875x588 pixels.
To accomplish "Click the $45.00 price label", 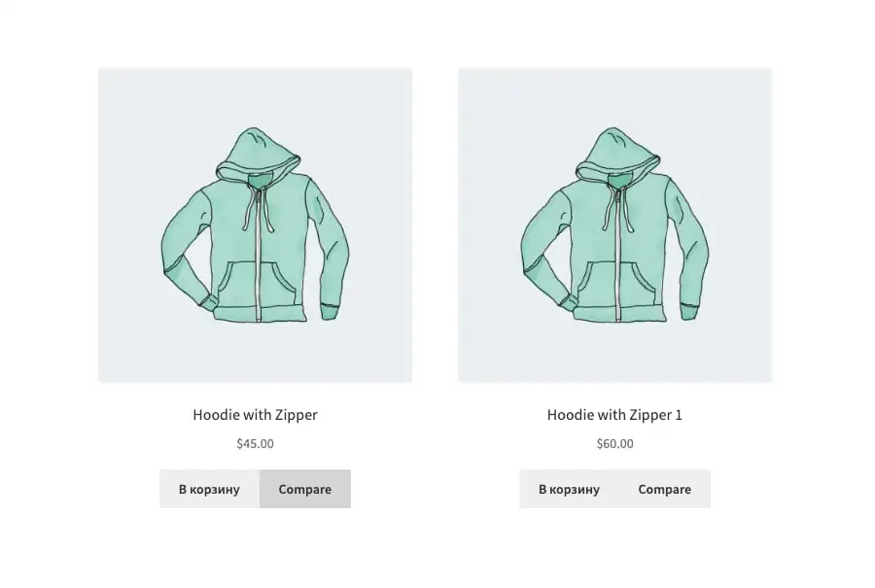I will tap(255, 443).
